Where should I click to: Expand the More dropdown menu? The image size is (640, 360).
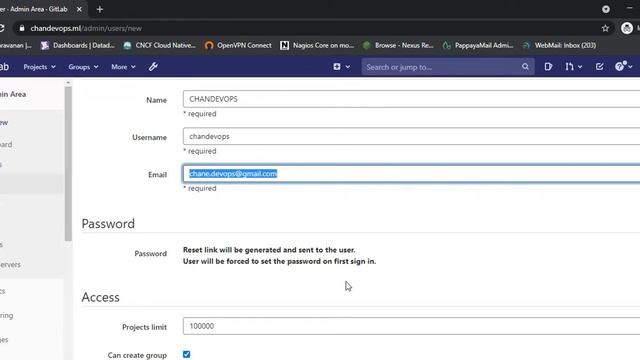[x=123, y=67]
